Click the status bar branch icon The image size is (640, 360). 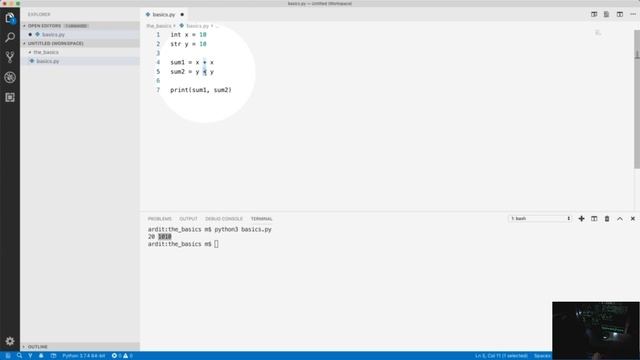tap(30, 356)
